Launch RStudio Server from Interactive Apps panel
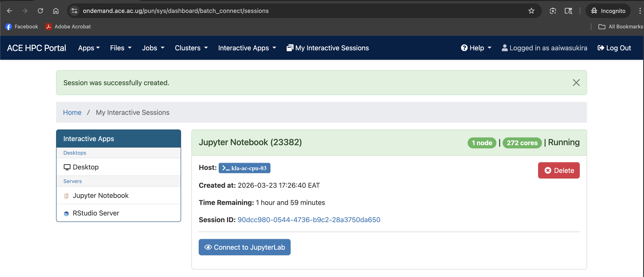This screenshot has height=277, width=644. pos(96,213)
